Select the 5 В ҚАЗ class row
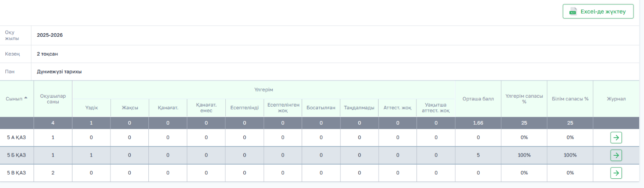This screenshot has width=644, height=188. tap(319, 173)
